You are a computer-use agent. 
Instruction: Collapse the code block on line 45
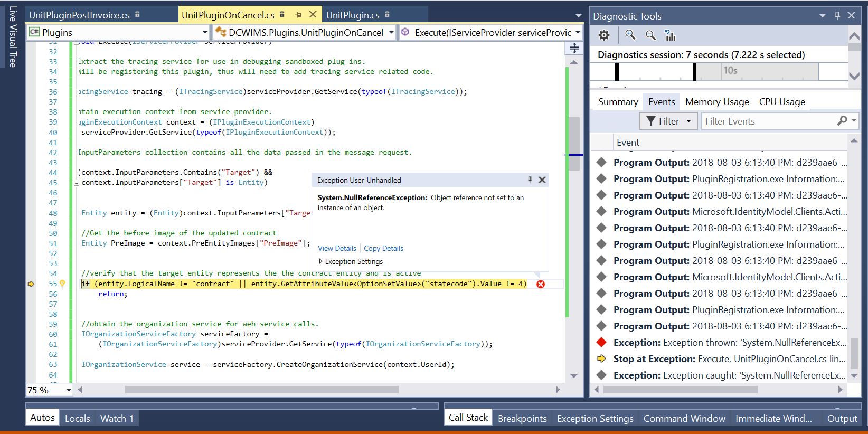click(77, 183)
